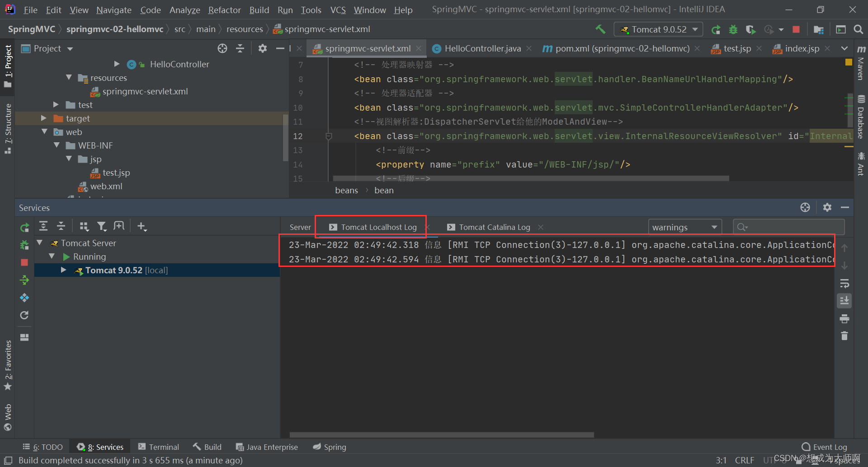Viewport: 868px width, 467px height.
Task: Collapse the WEB-INF folder
Action: (57, 145)
